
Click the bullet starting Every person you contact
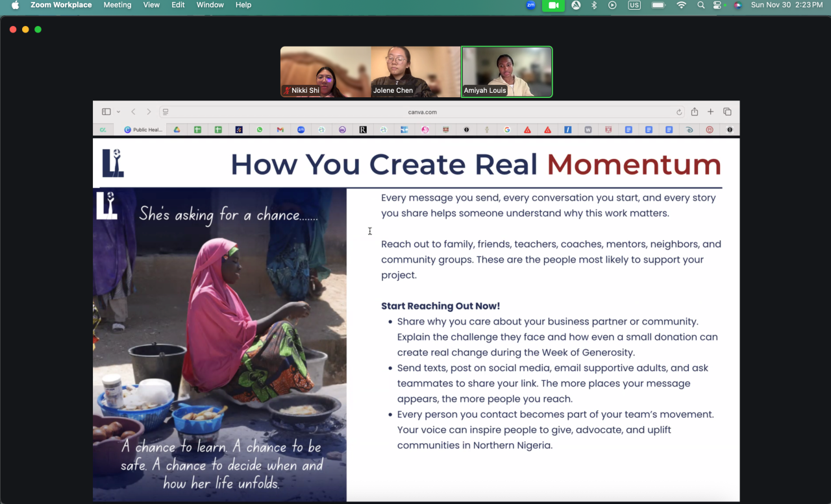point(556,430)
